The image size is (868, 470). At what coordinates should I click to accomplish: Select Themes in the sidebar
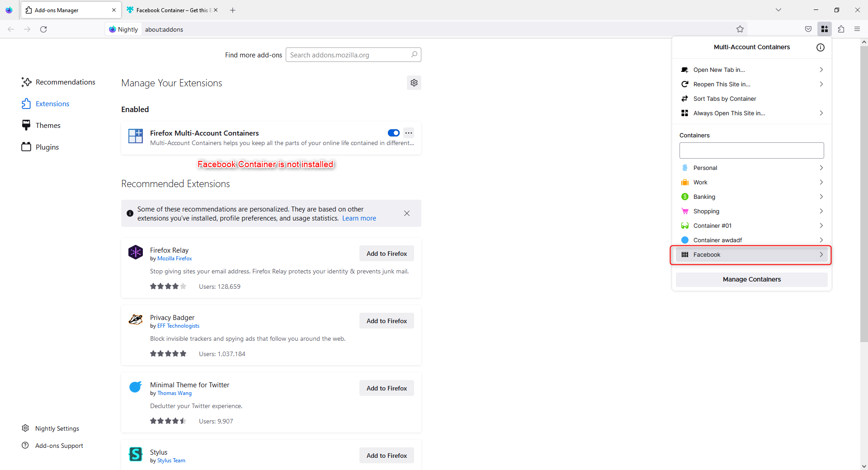[48, 125]
